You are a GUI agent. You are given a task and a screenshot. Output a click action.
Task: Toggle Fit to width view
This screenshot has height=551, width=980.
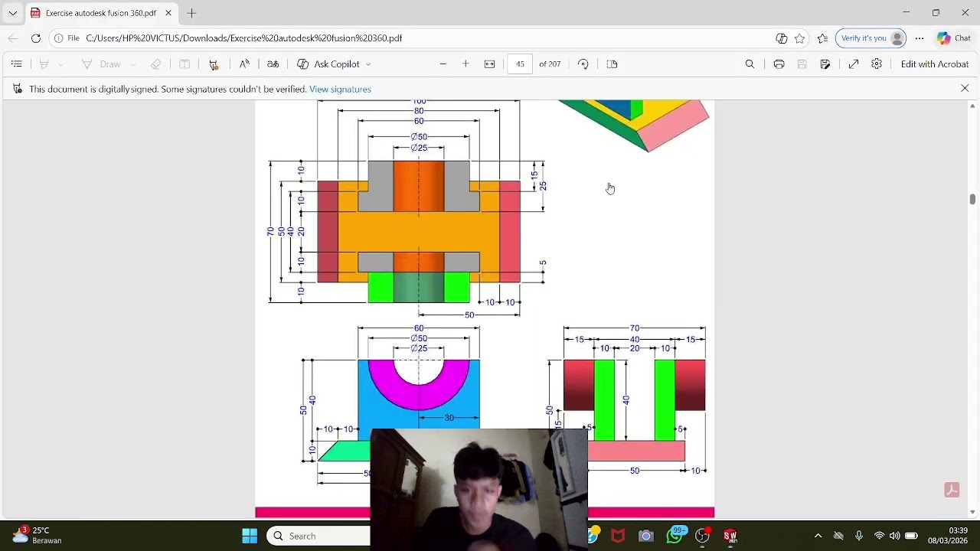(x=490, y=64)
